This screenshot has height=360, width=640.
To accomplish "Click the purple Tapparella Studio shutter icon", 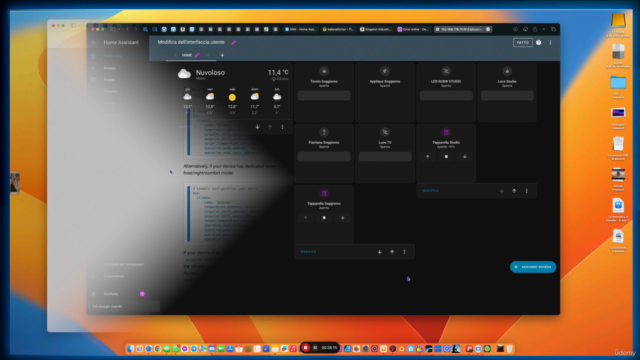I will (x=446, y=132).
